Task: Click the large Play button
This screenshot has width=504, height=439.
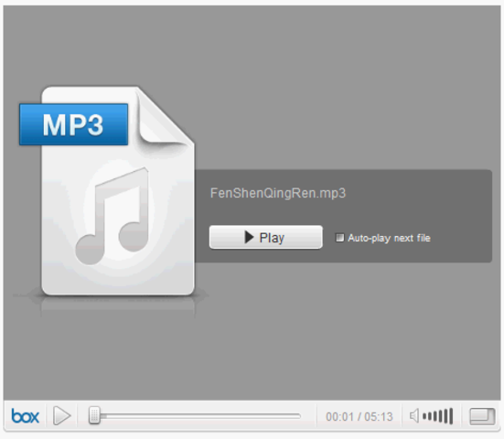Action: (266, 238)
